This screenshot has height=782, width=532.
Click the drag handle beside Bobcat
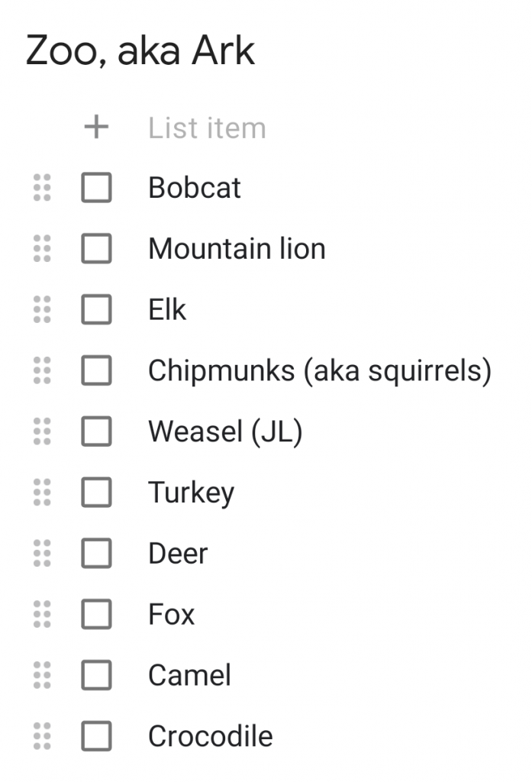tap(43, 188)
